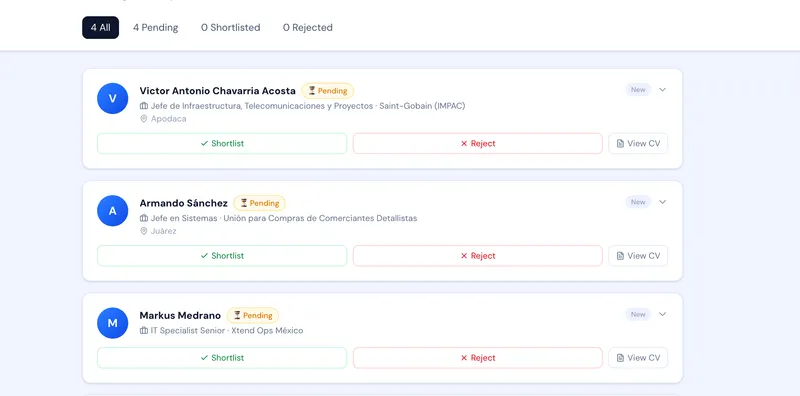Click Armando Sánchez's avatar A

pos(113,211)
